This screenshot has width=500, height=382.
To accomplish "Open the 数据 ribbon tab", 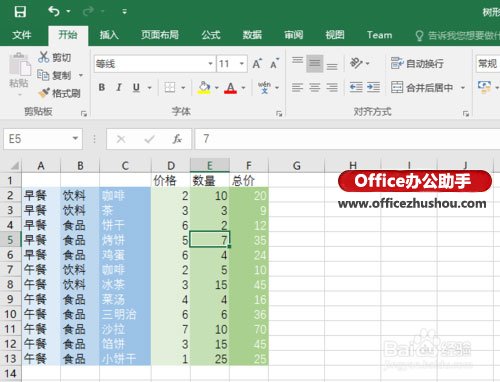I will tap(252, 35).
